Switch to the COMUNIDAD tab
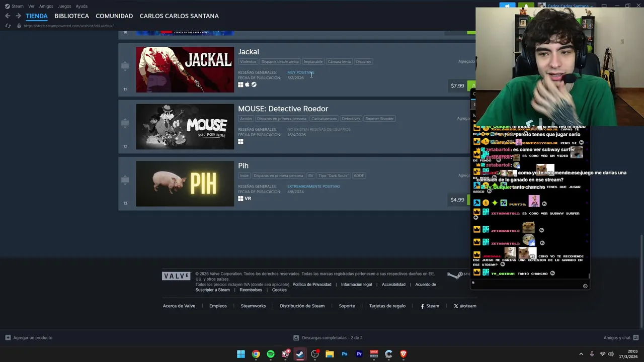The height and width of the screenshot is (362, 644). click(114, 16)
